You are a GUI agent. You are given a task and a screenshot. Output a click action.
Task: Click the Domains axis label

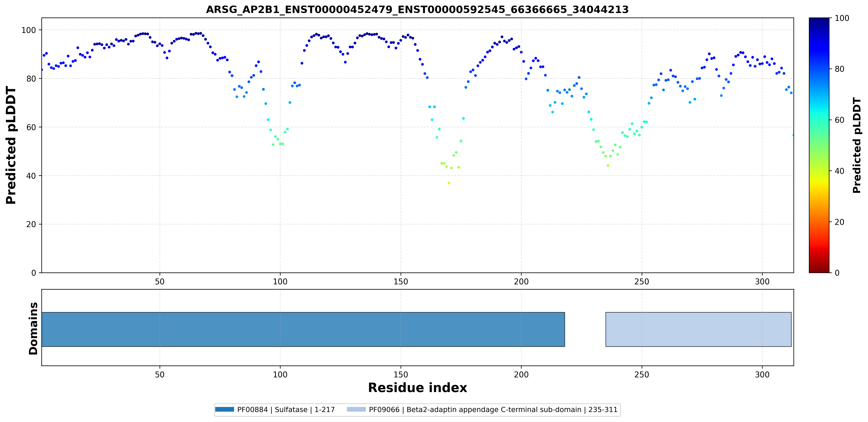point(33,328)
